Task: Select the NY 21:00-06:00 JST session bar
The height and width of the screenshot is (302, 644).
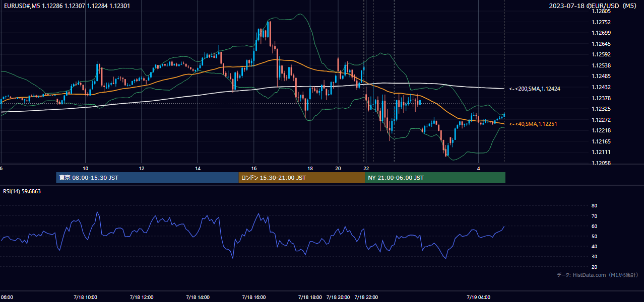Action: 435,178
